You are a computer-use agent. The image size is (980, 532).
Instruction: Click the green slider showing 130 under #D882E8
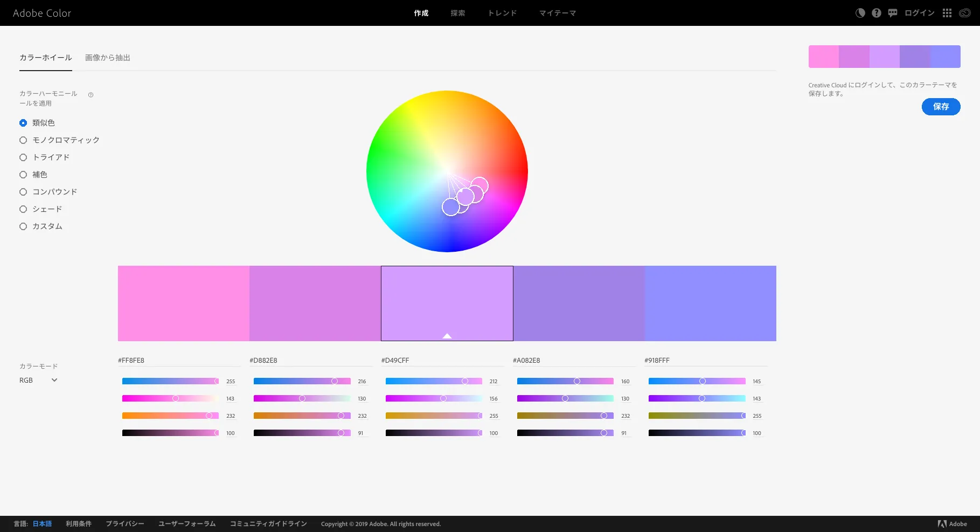pos(302,398)
